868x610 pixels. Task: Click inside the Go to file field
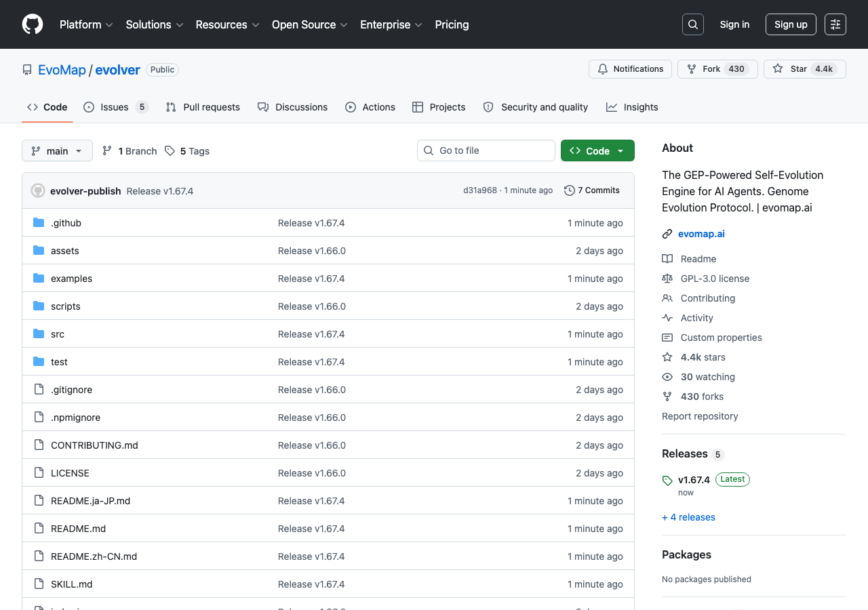coord(486,150)
